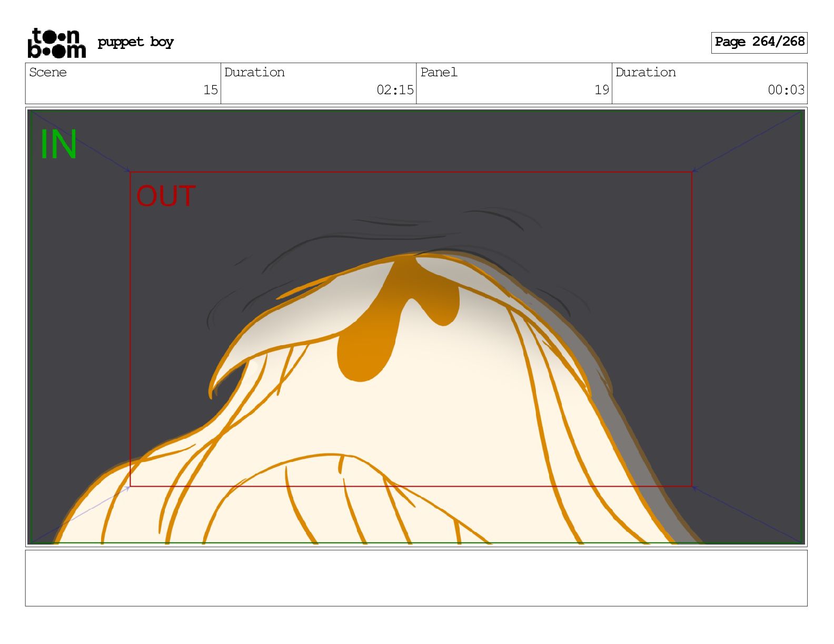The height and width of the screenshot is (644, 834).
Task: Click the Toon Boom logo
Action: tap(56, 43)
